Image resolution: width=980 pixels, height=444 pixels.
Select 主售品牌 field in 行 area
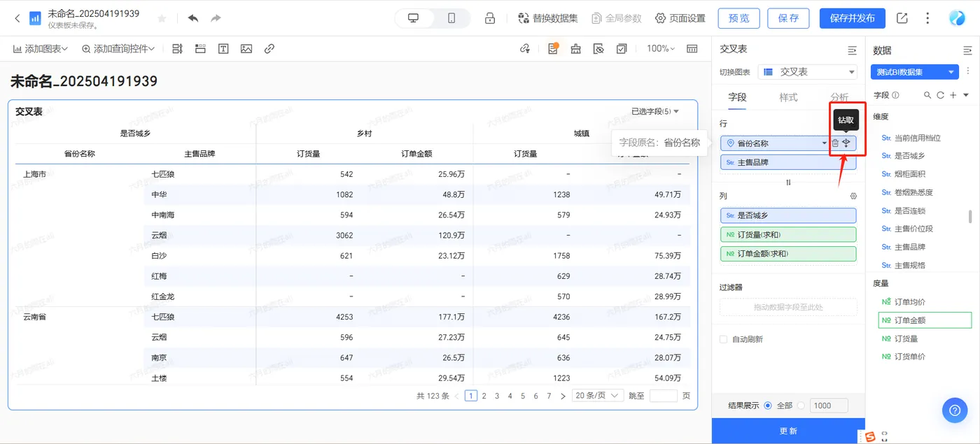pyautogui.click(x=788, y=162)
